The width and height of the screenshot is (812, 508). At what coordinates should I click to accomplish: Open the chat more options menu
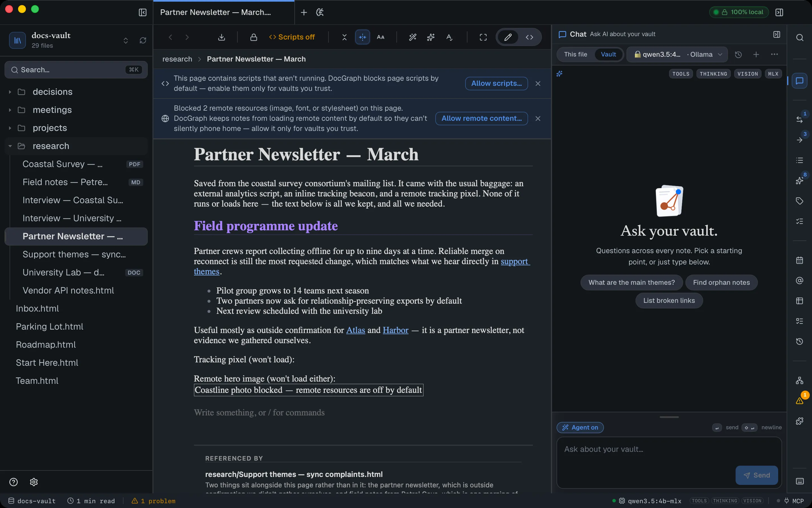(x=775, y=54)
